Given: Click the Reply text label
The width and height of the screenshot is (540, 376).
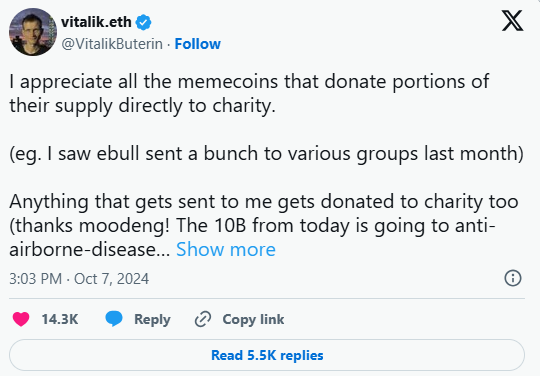Looking at the screenshot, I should (152, 320).
